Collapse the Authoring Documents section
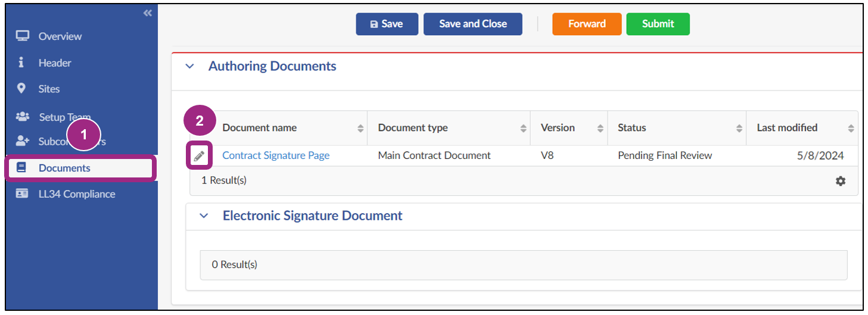The height and width of the screenshot is (315, 868). (190, 67)
